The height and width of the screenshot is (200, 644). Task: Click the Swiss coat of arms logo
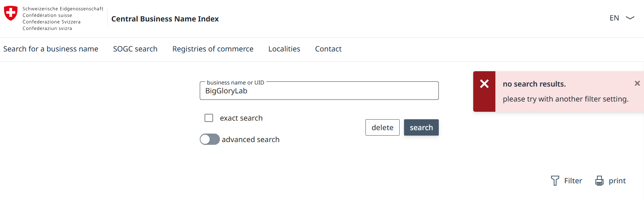point(11,13)
